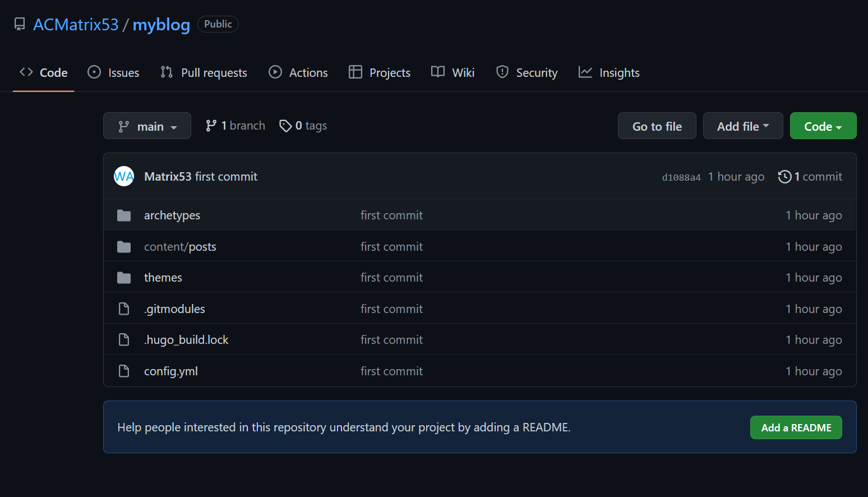Expand the Add file dropdown
Screen dimensions: 868x497
pos(743,126)
